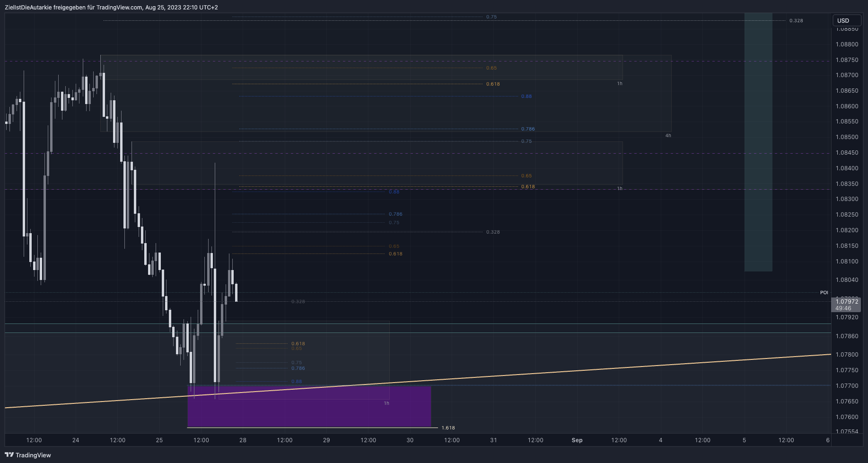
Task: Select the tall teal rectangle near Sep 5
Action: click(758, 142)
